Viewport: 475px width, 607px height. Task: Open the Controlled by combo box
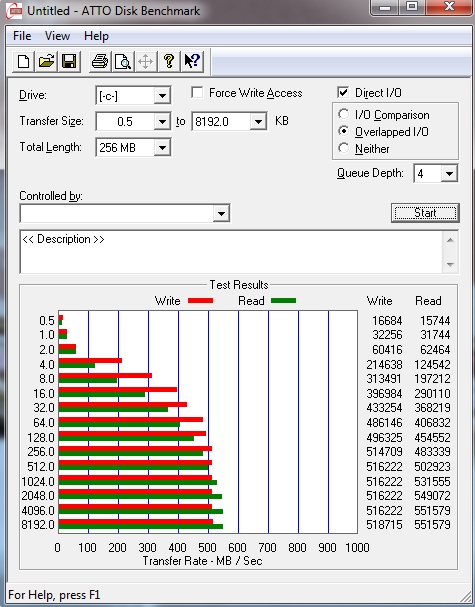[125, 213]
